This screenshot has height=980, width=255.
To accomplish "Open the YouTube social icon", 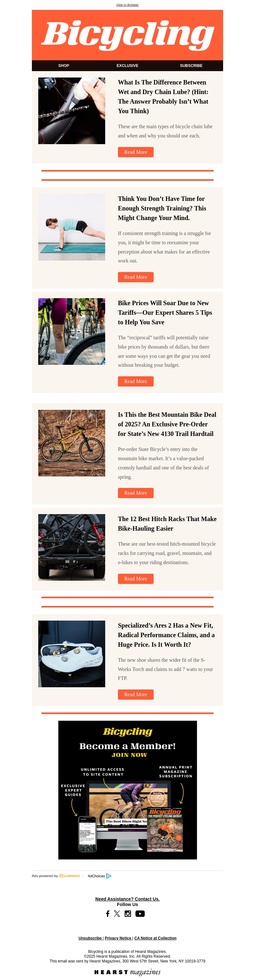I will [x=140, y=913].
